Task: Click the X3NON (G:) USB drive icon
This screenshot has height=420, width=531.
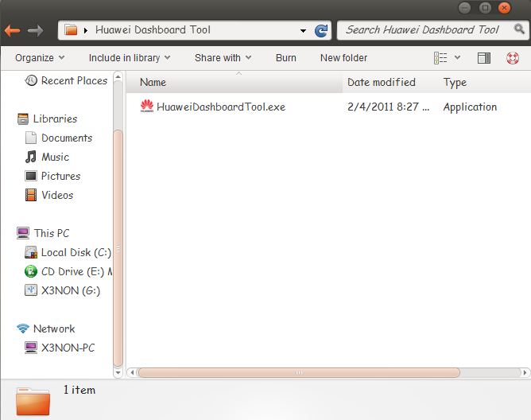Action: click(31, 290)
